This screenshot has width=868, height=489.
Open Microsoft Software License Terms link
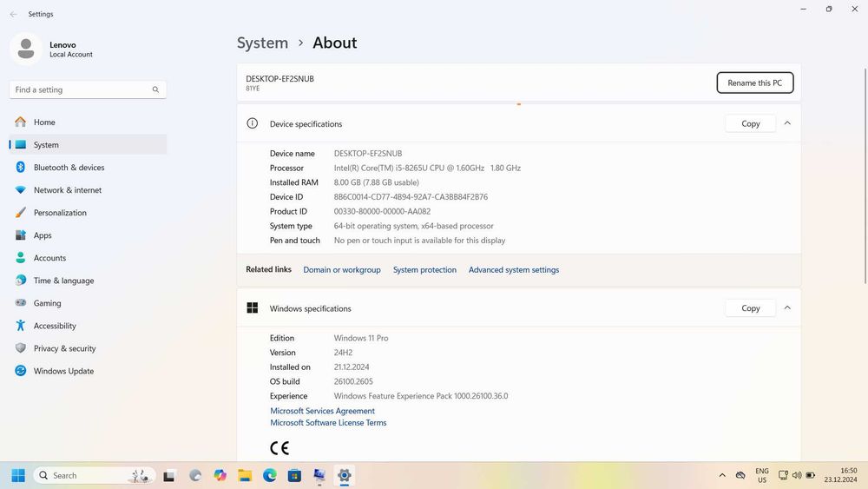328,422
